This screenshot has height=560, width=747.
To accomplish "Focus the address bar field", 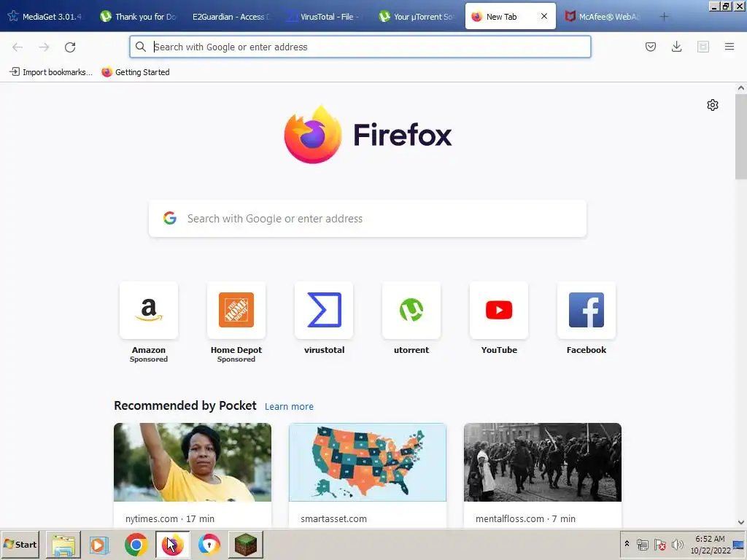I will 360,47.
